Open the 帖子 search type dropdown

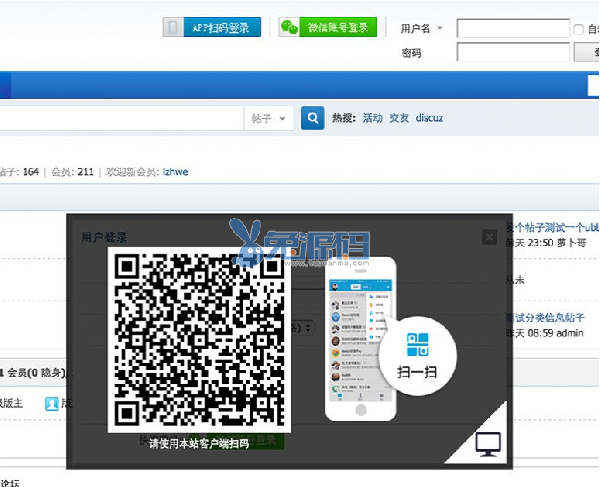tap(269, 118)
